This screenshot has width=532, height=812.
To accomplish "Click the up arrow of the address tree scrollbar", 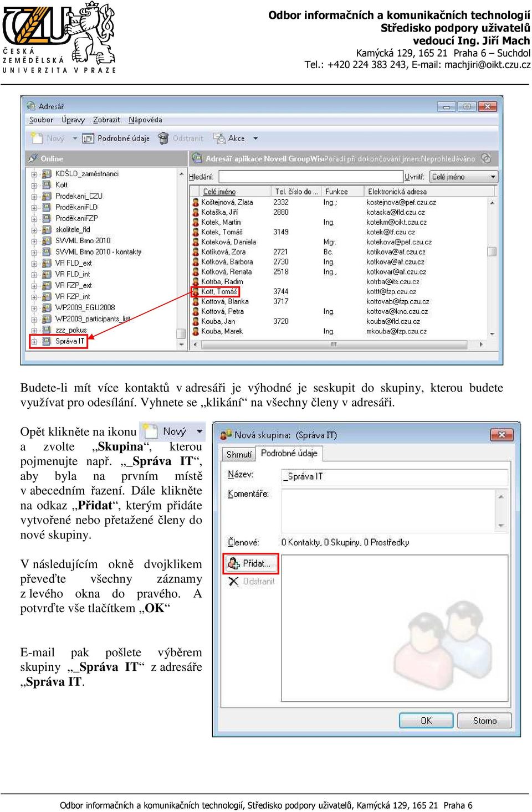I will point(181,174).
